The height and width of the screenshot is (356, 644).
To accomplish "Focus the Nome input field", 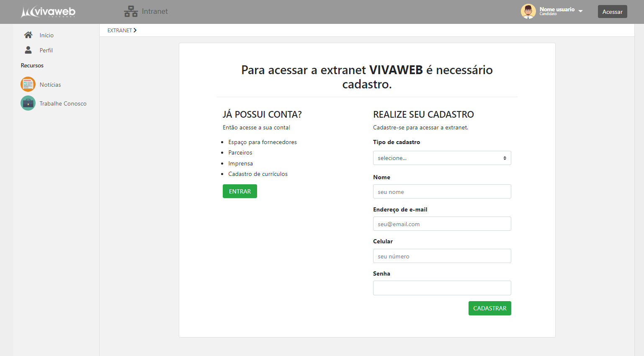I will coord(442,191).
